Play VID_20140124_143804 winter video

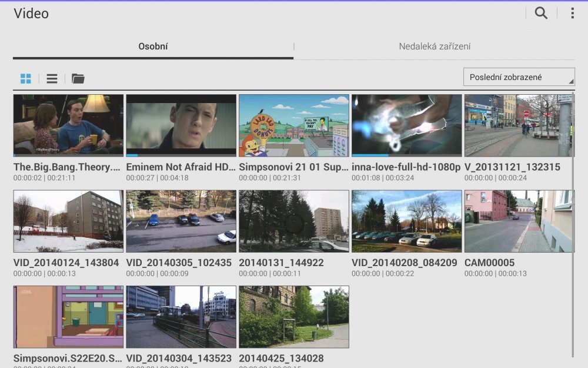tap(68, 221)
